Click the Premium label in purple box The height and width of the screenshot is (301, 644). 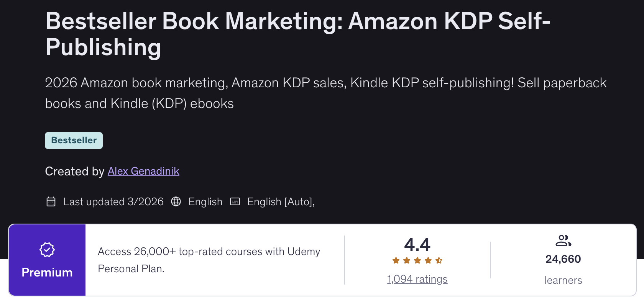coord(47,272)
